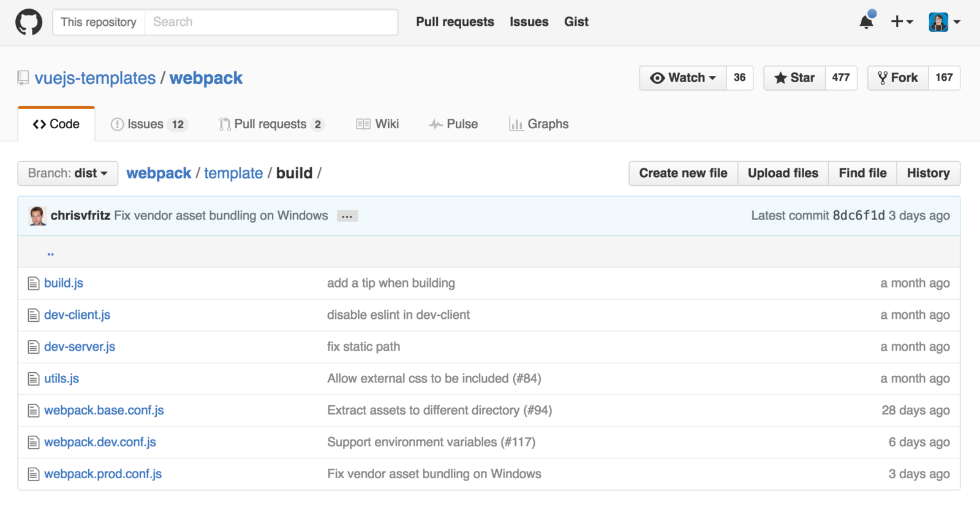The image size is (980, 507).
Task: Open commit message Fix vendor asset bundling in header
Action: click(221, 216)
